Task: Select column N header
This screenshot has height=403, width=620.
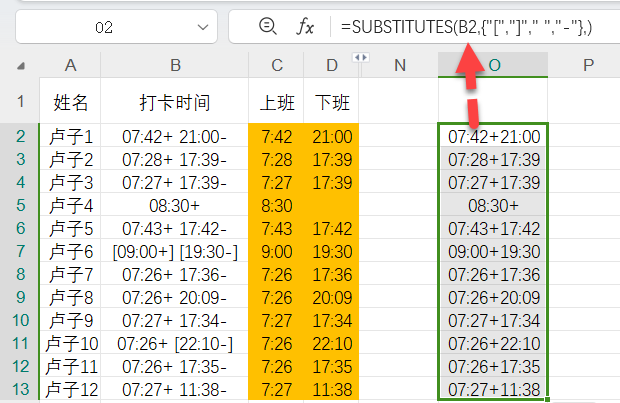Action: (x=400, y=65)
